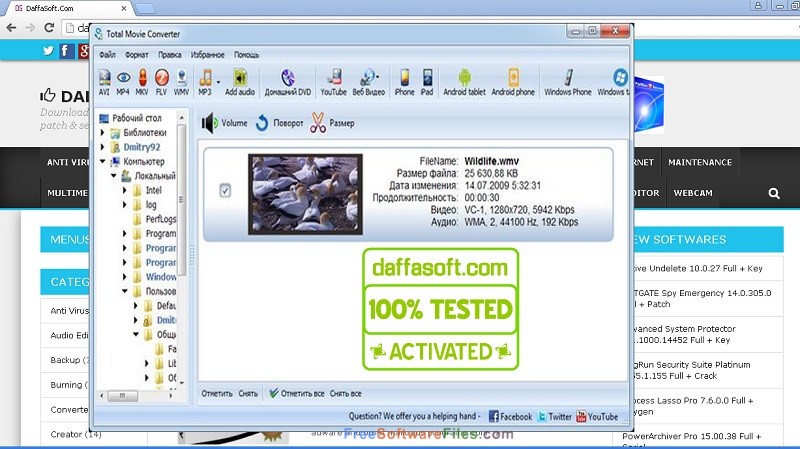Expand the Intel folder node

click(124, 190)
